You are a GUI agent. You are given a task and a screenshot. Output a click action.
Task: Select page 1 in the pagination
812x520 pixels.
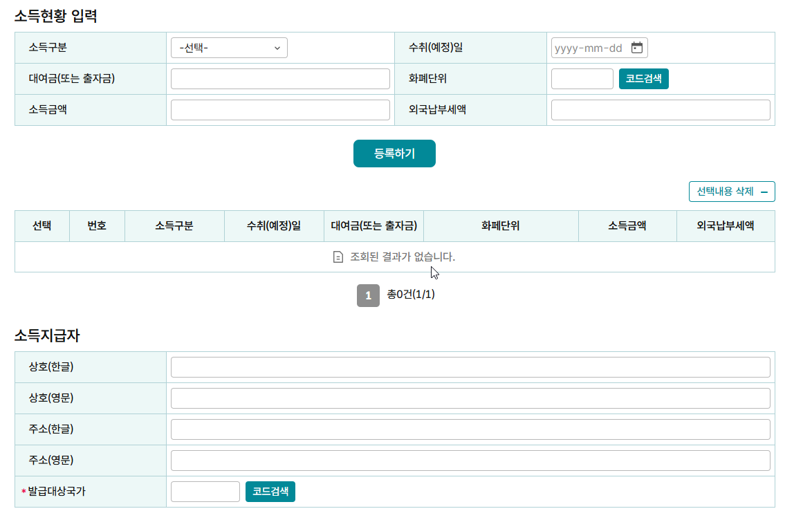[368, 296]
